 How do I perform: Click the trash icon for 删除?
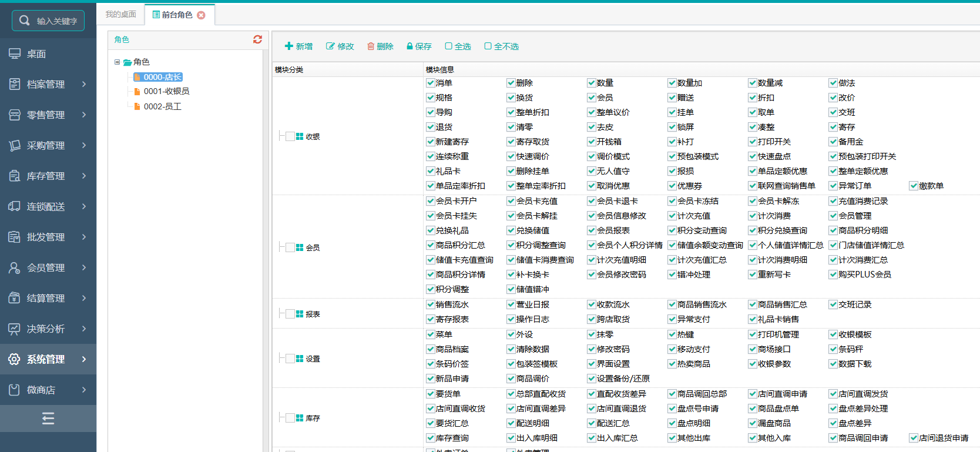click(371, 46)
